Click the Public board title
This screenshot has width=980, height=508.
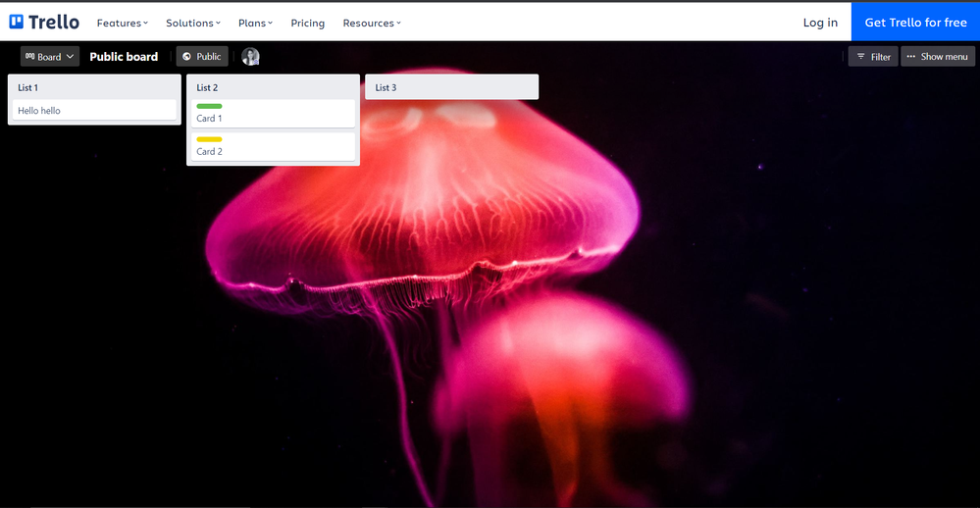point(124,56)
